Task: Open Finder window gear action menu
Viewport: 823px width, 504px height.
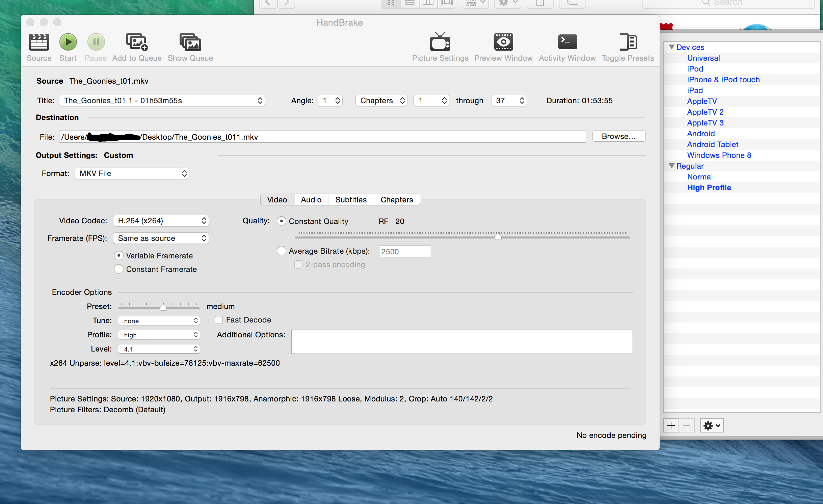Action: tap(508, 3)
